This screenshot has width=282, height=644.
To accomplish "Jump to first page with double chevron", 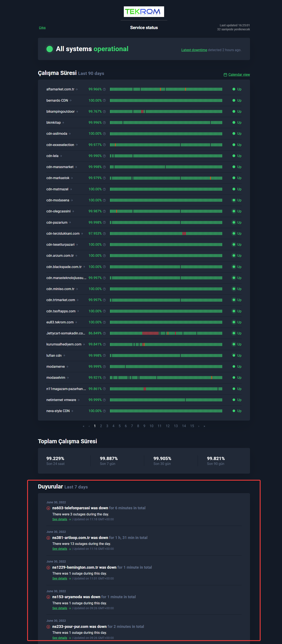I will 83,426.
